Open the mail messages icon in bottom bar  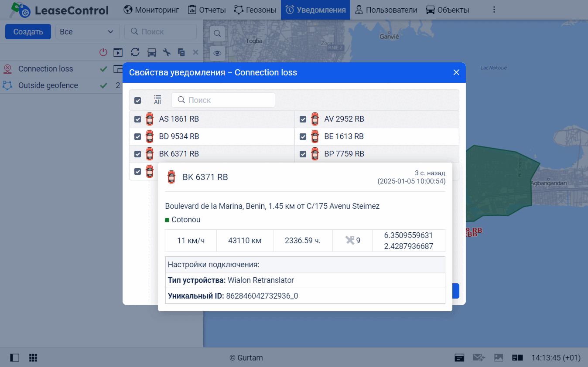click(x=479, y=358)
